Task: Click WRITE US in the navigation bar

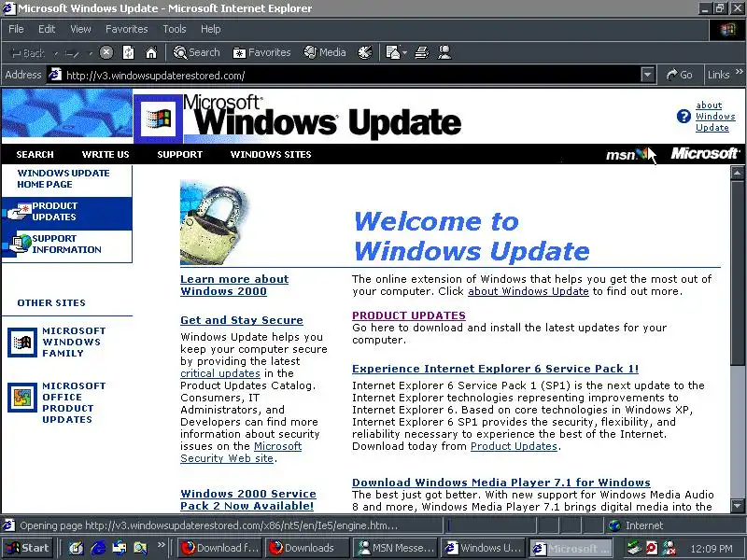Action: [106, 154]
